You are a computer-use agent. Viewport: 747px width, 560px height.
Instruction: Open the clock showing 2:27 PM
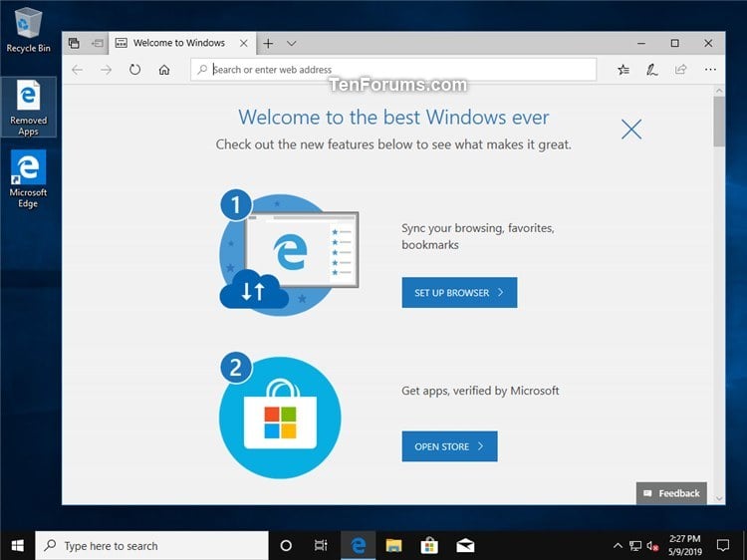coord(685,546)
